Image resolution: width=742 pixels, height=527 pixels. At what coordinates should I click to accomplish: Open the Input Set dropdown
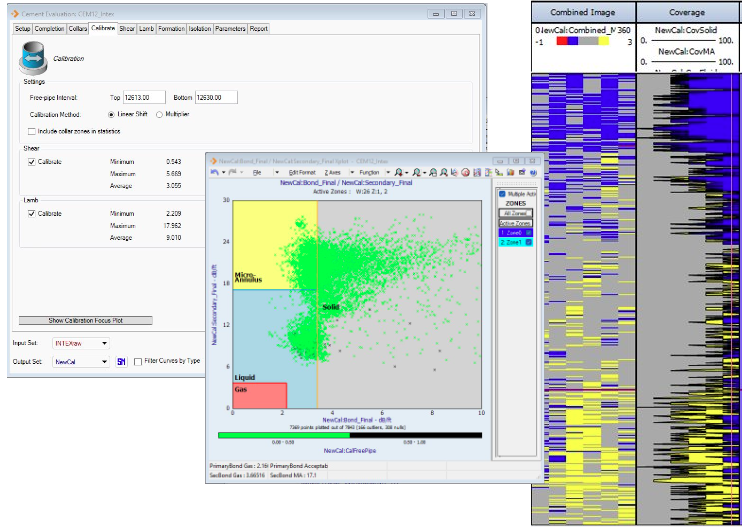click(104, 343)
